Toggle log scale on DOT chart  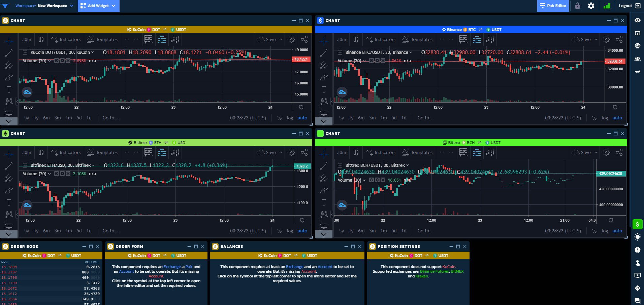coord(290,118)
